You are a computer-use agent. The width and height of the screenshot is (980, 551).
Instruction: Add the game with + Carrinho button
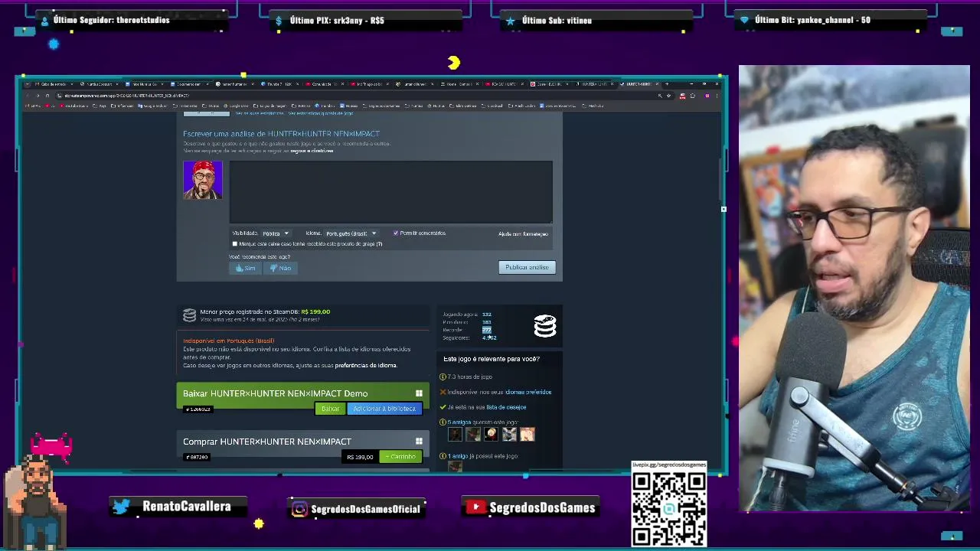click(x=400, y=457)
